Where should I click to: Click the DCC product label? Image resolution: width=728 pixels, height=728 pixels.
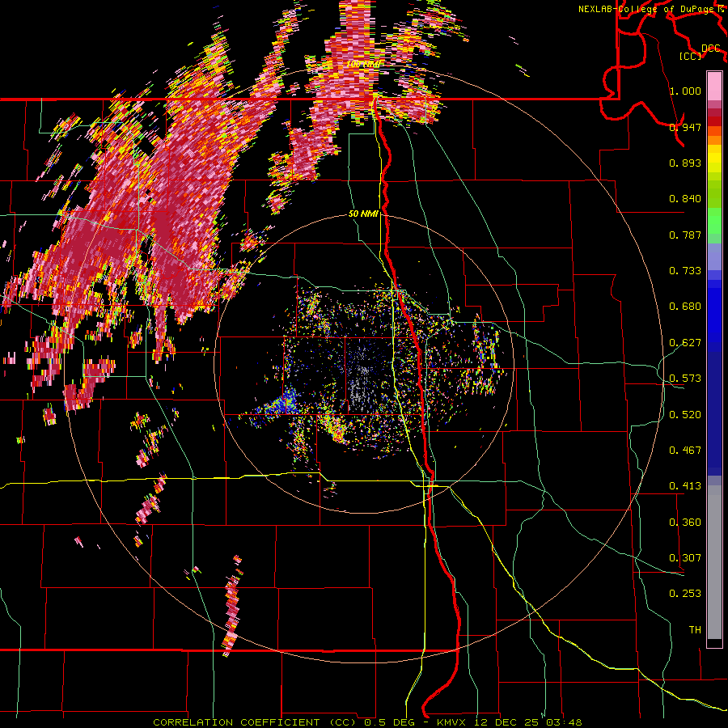coord(710,49)
